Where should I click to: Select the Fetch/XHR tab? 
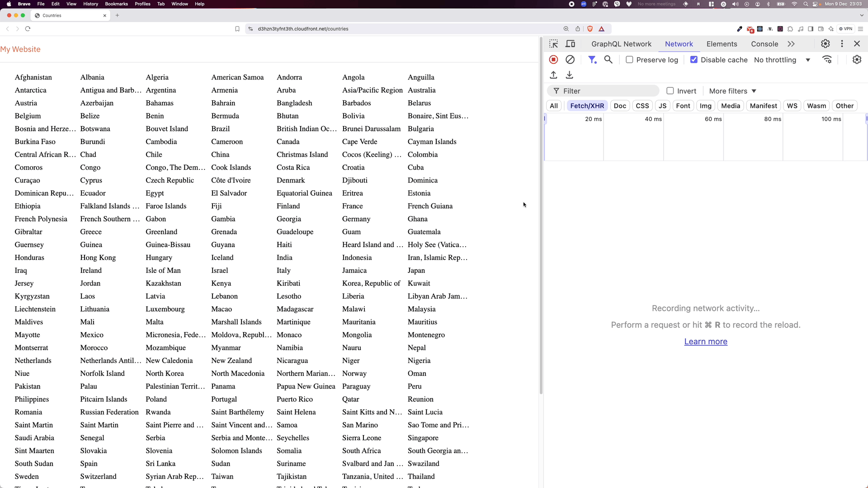(x=587, y=105)
